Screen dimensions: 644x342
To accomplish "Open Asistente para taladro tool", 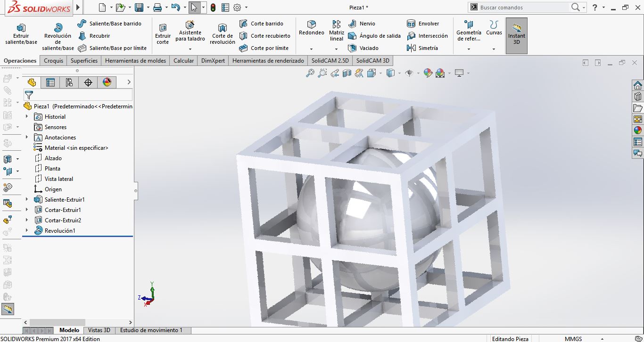I will tap(190, 32).
